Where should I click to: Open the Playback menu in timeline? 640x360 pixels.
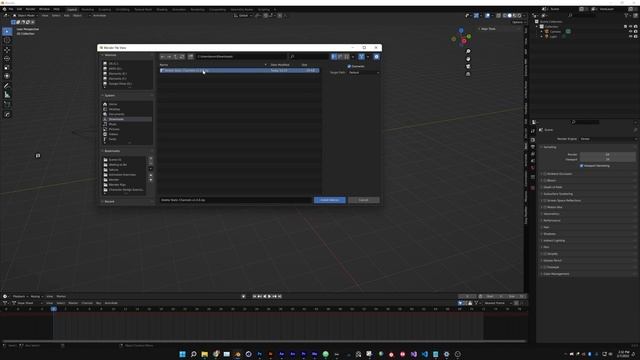[x=19, y=296]
